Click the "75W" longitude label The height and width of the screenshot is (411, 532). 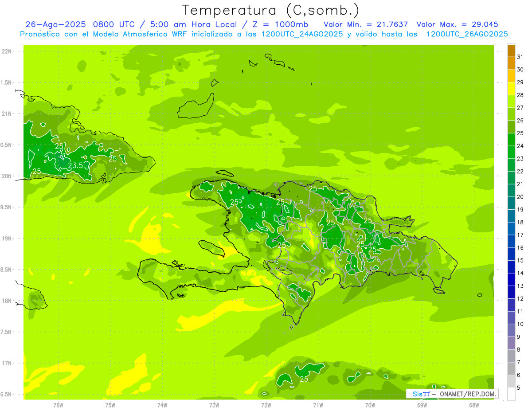point(110,405)
